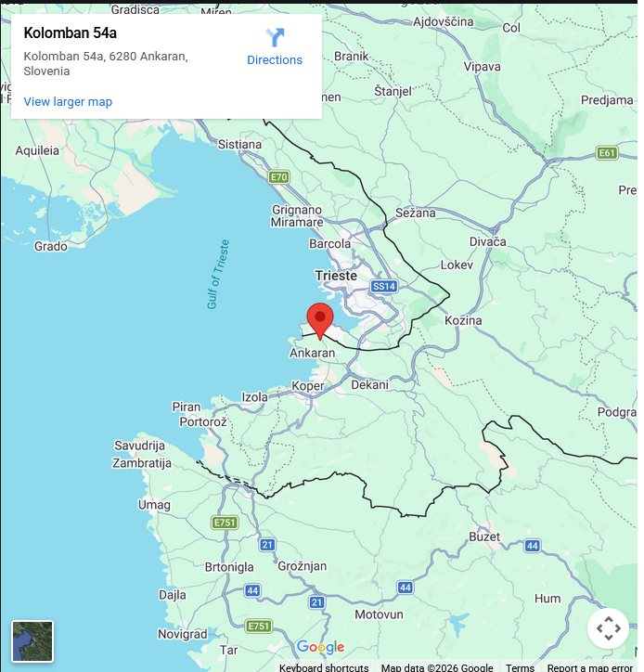Image resolution: width=644 pixels, height=672 pixels.
Task: Click the Ankaran town label
Action: pos(313,353)
